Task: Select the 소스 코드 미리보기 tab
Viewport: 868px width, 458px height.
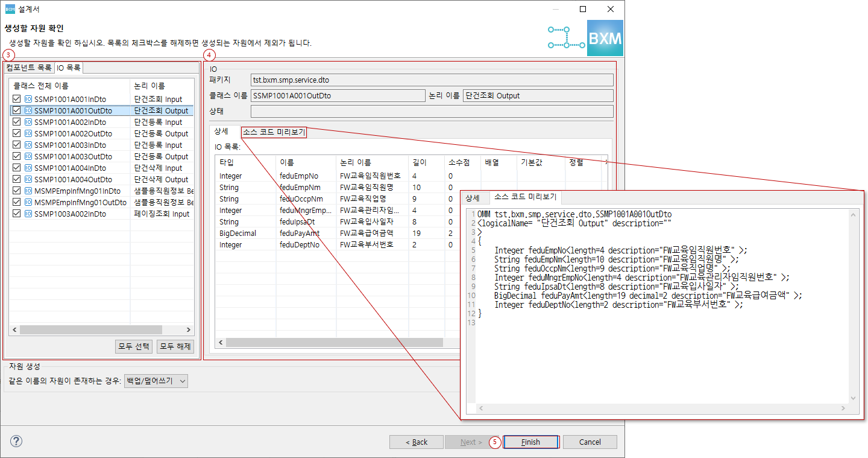Action: pyautogui.click(x=273, y=131)
